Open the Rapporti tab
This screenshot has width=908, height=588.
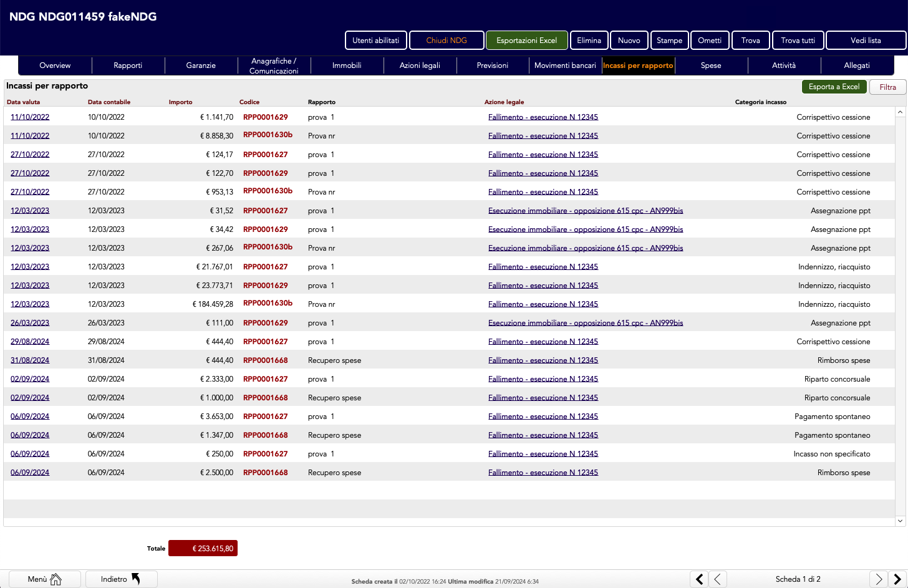tap(128, 65)
